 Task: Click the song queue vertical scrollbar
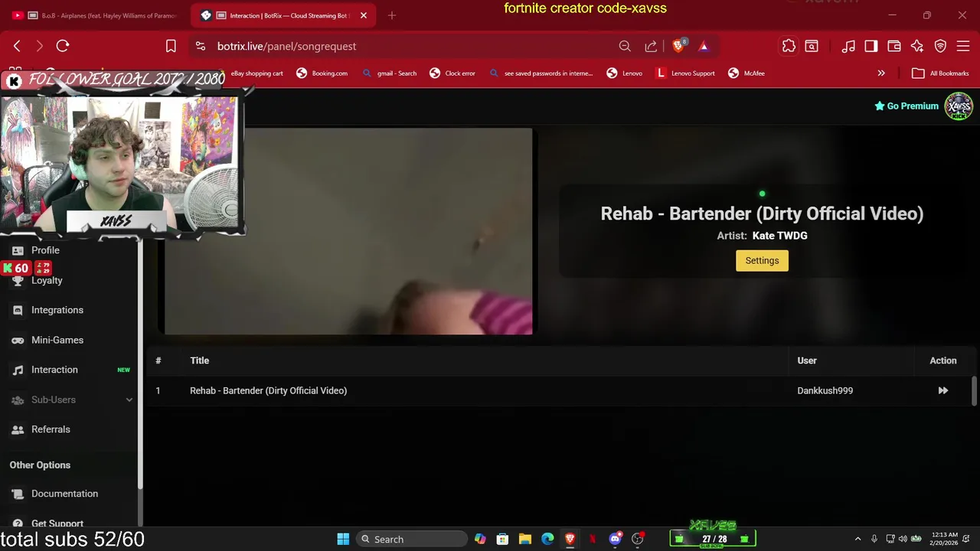(974, 391)
